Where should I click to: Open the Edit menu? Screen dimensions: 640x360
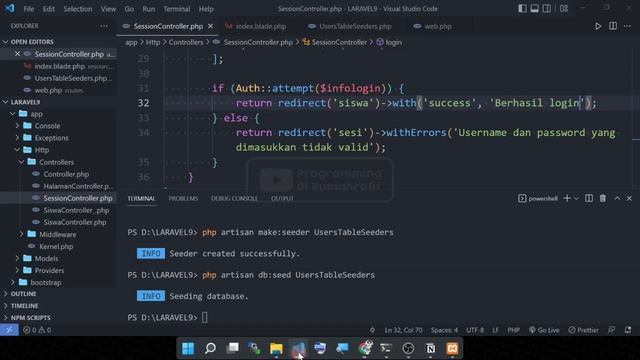pyautogui.click(x=49, y=9)
